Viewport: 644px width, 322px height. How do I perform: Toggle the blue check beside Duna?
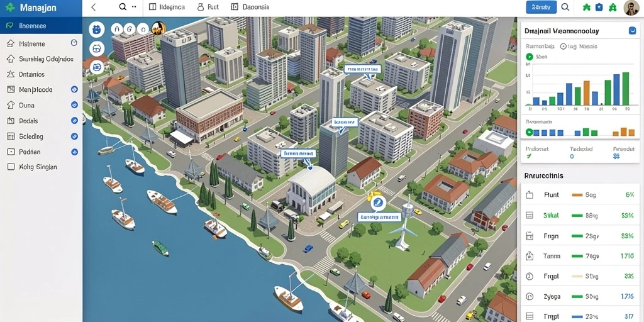74,105
